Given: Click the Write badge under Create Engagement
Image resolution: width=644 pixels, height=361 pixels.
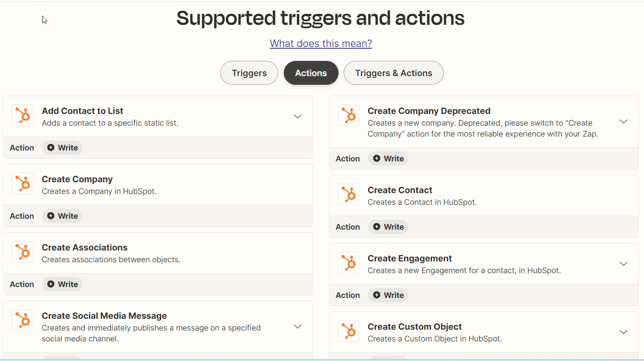Looking at the screenshot, I should (x=388, y=295).
